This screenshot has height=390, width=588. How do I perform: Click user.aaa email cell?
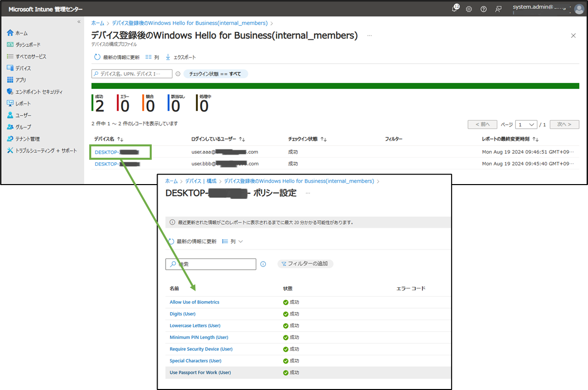click(225, 152)
